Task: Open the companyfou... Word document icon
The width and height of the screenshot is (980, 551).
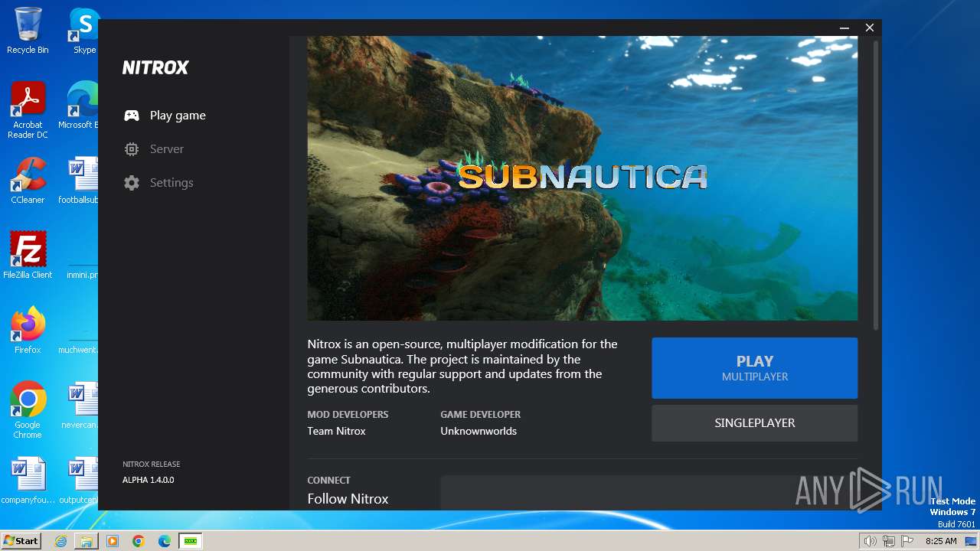Action: [28, 481]
